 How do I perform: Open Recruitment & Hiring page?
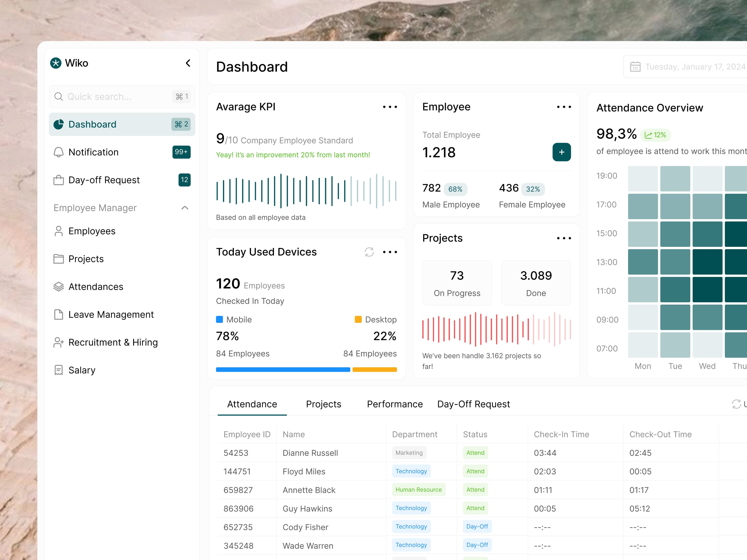(x=122, y=342)
